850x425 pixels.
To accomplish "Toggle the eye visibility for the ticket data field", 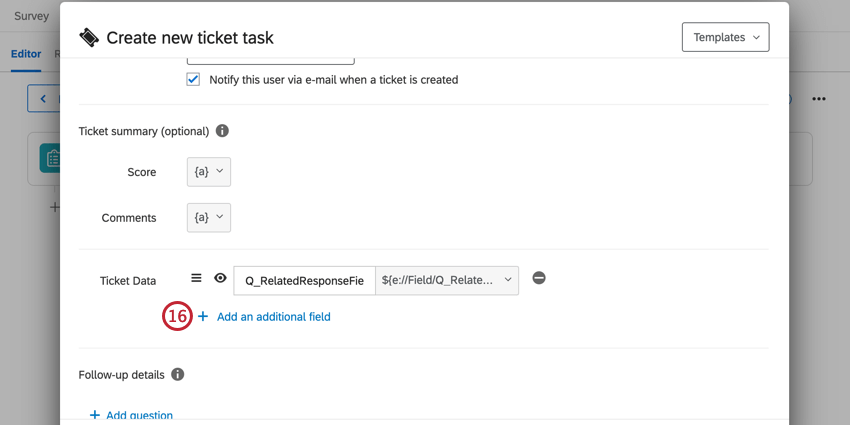I will point(220,279).
